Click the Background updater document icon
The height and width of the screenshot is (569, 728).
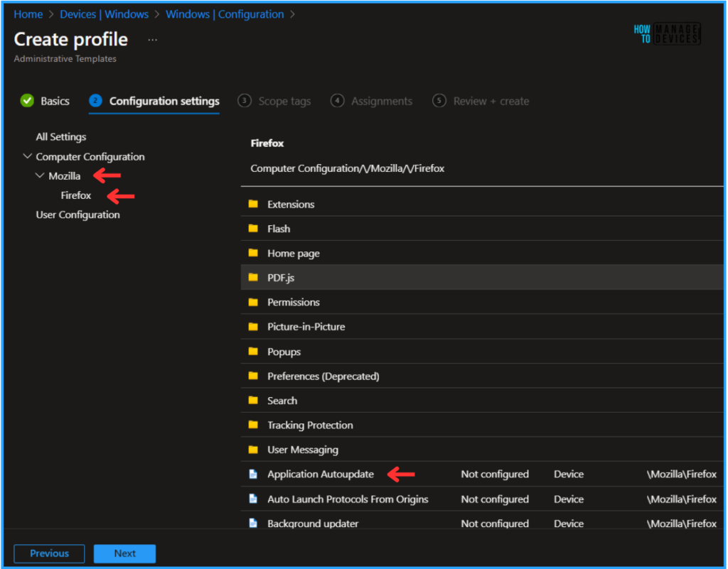(253, 523)
